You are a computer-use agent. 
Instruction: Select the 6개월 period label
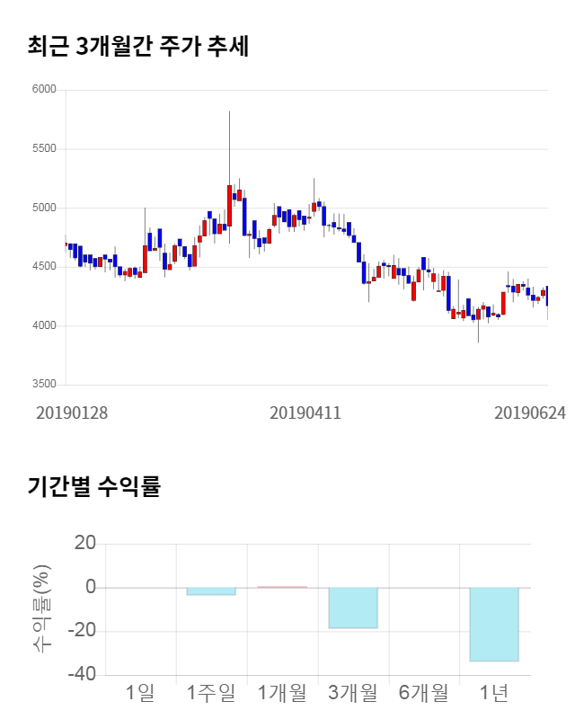pos(423,692)
